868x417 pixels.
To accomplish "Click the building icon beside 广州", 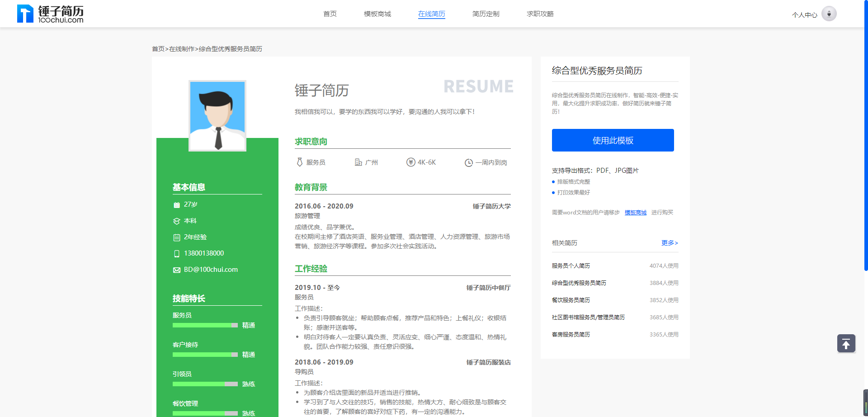I will [x=359, y=162].
